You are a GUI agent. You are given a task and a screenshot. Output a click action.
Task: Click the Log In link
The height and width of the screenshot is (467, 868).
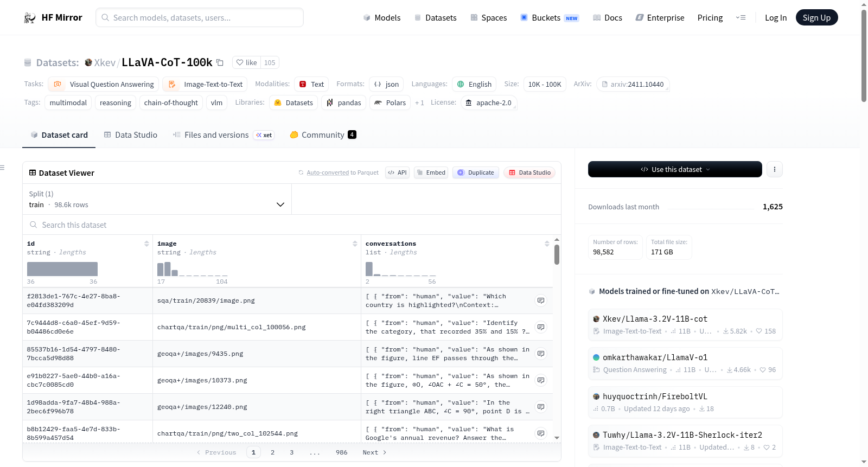coord(776,17)
